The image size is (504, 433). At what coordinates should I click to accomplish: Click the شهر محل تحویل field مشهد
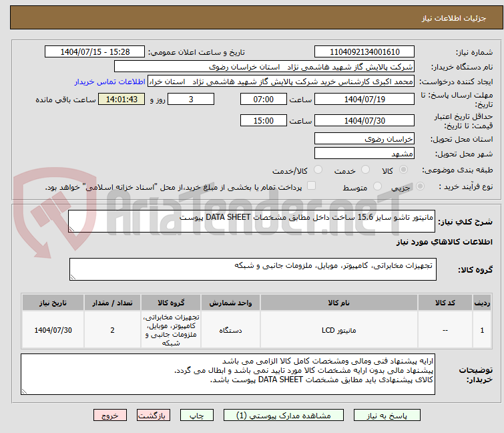(x=364, y=154)
